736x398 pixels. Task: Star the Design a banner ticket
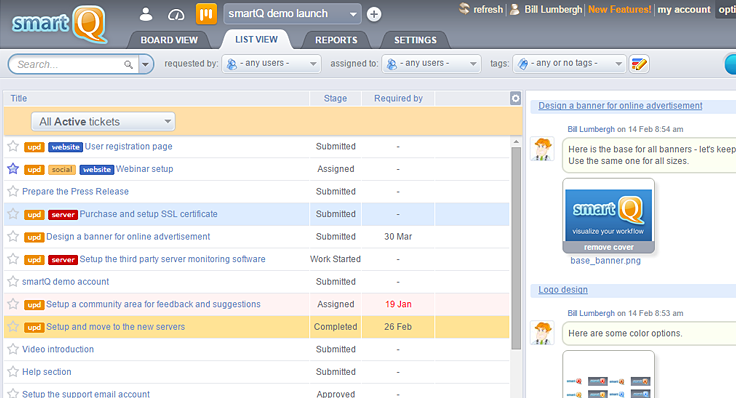coord(13,237)
